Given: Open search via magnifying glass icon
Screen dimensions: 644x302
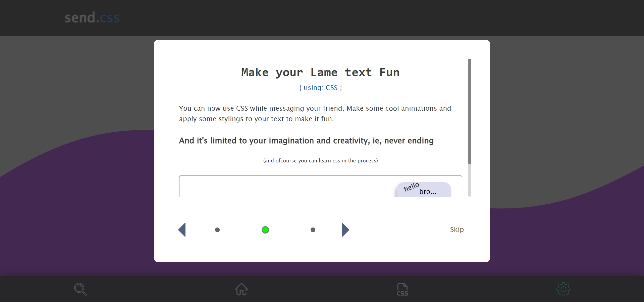Looking at the screenshot, I should (80, 289).
